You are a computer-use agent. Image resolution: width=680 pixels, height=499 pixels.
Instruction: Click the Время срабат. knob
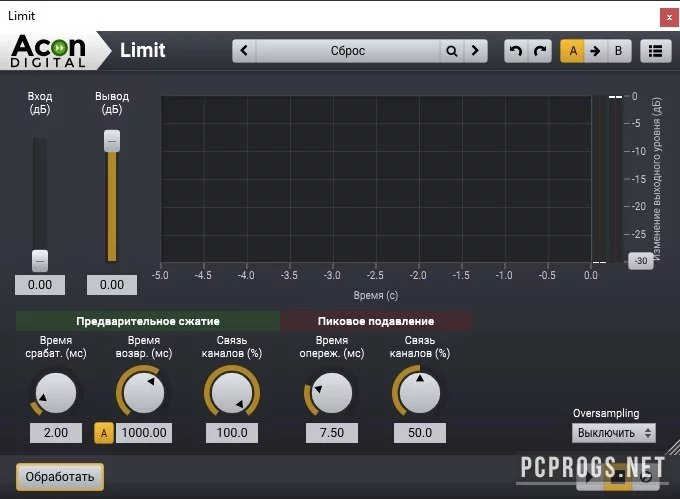click(56, 393)
